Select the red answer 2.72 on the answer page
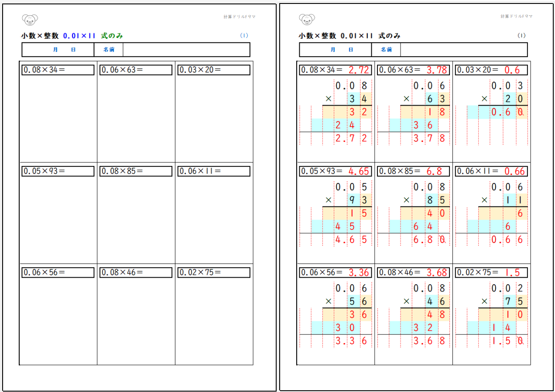Image resolution: width=555 pixels, height=392 pixels. (x=359, y=70)
